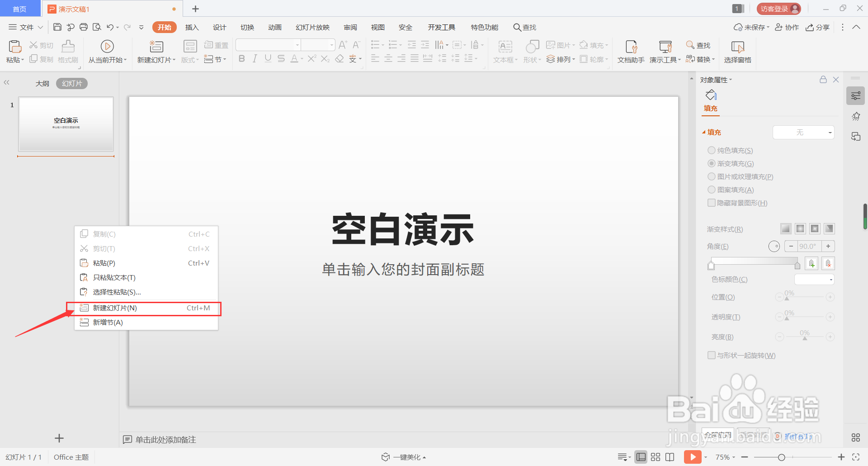Click the 选择窗格 selection pane icon
This screenshot has height=466, width=868.
pos(737,51)
